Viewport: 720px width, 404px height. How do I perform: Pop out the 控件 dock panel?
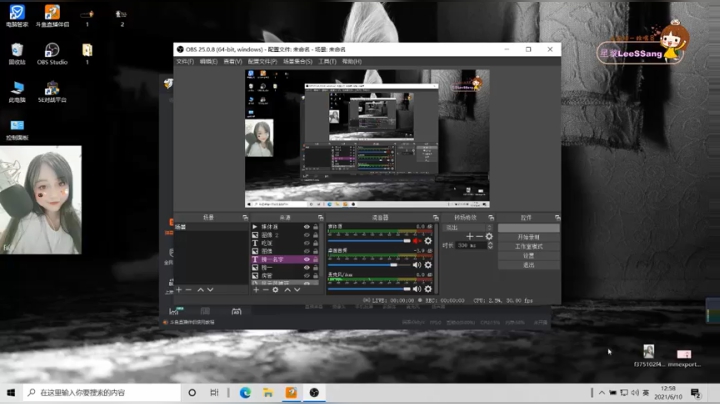(557, 218)
